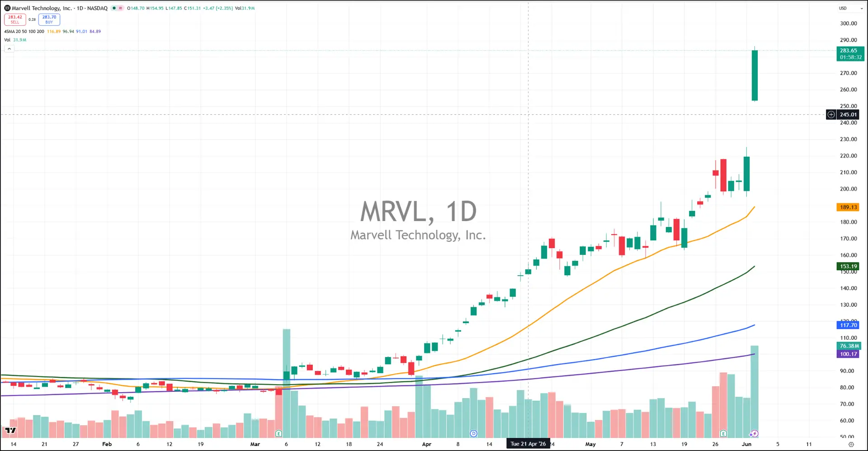
Task: Click the plus icon at the crosshair price
Action: coord(831,115)
